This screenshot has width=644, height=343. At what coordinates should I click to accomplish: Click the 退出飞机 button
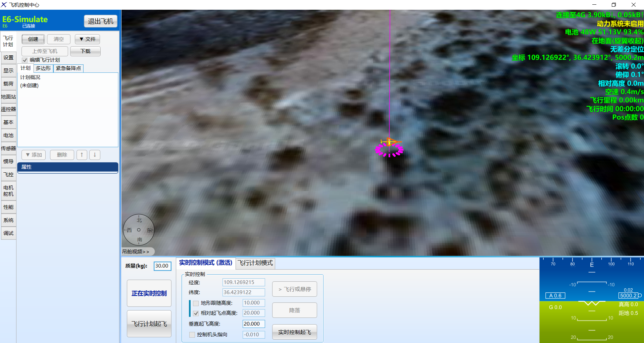100,21
